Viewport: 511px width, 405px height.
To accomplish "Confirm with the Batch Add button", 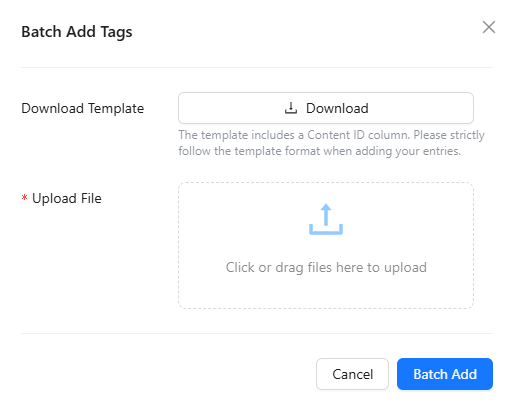I will [445, 374].
